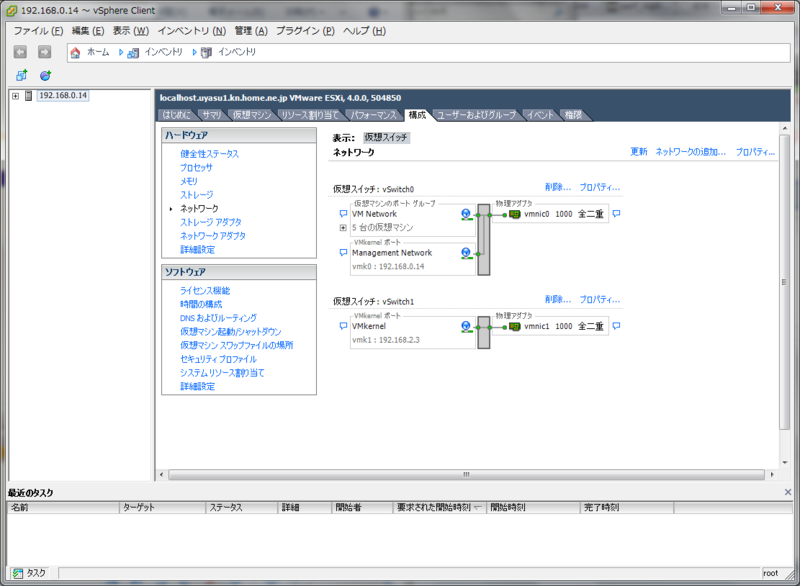This screenshot has width=800, height=586.
Task: Click the ネットワークの追加... link
Action: pos(690,151)
